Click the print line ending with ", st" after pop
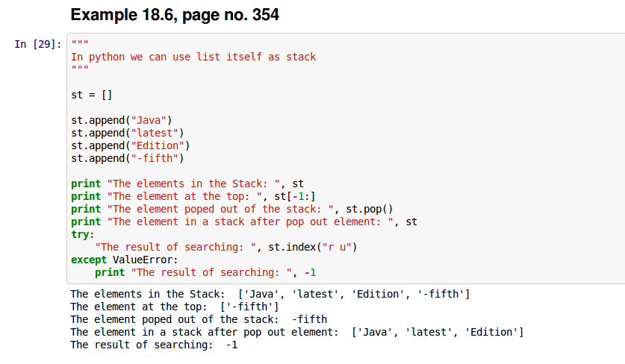The image size is (625, 364). (x=244, y=222)
